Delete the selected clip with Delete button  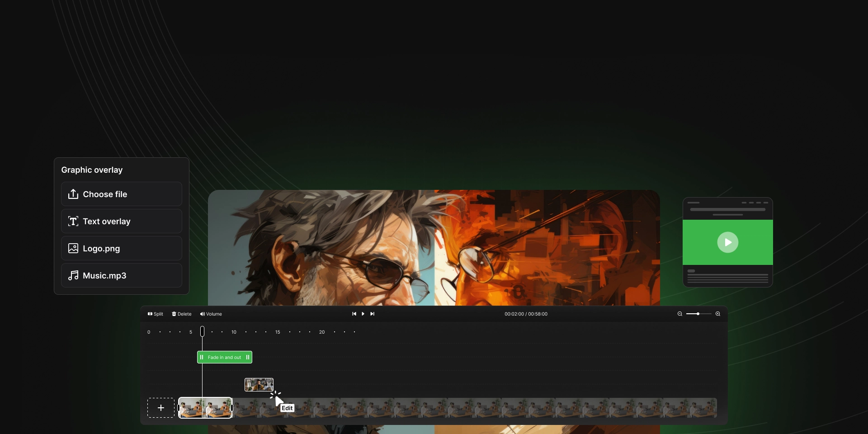click(181, 314)
